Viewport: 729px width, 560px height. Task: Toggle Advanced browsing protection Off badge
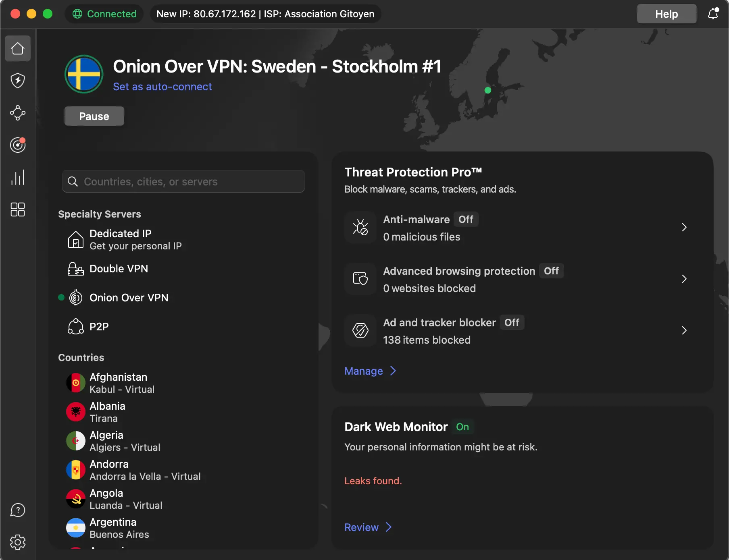click(x=551, y=271)
